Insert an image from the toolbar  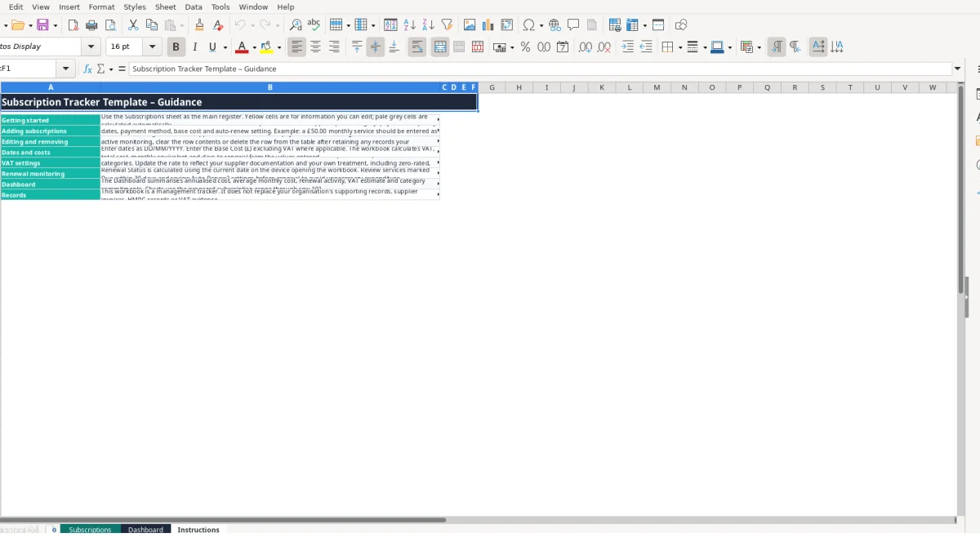click(x=470, y=25)
